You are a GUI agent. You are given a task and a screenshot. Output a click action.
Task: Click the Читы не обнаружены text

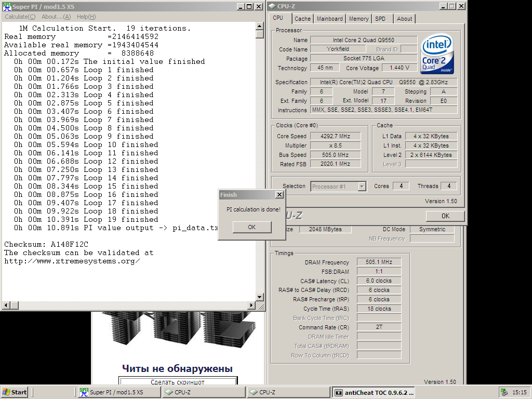(x=178, y=368)
